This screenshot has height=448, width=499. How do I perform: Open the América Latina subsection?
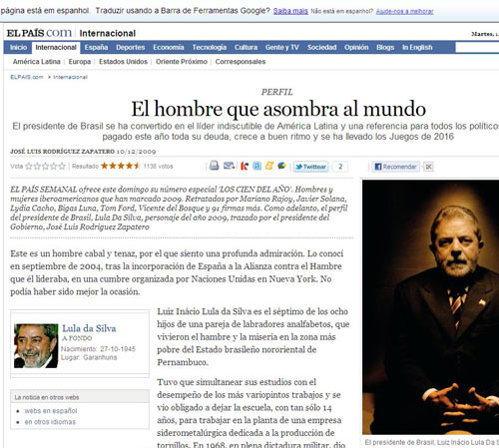(37, 62)
